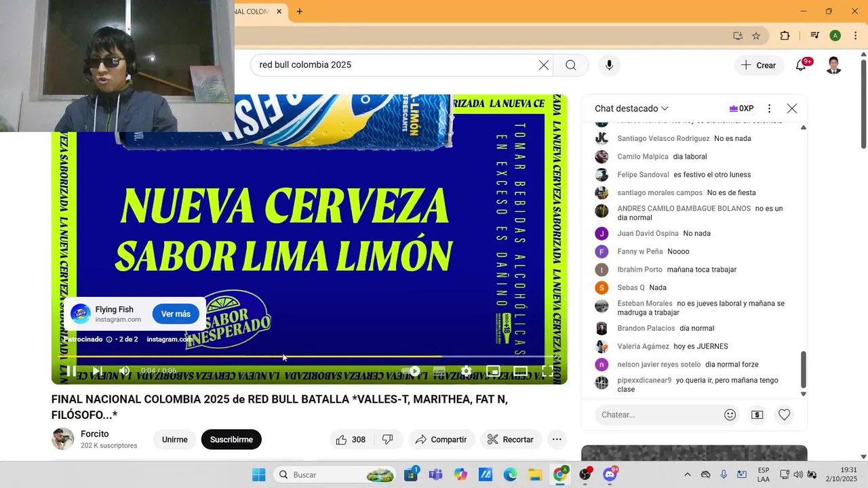Screen dimensions: 868x488
Task: Dislike the video
Action: [388, 439]
